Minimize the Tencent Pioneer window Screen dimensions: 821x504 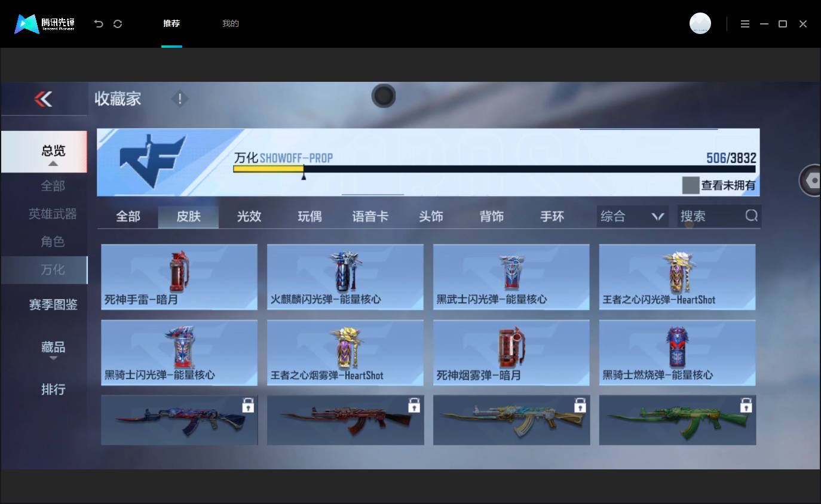(764, 24)
